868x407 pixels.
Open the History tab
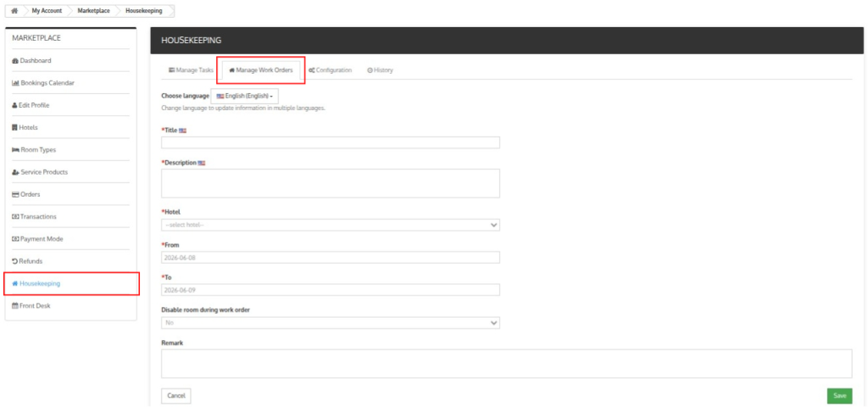381,70
